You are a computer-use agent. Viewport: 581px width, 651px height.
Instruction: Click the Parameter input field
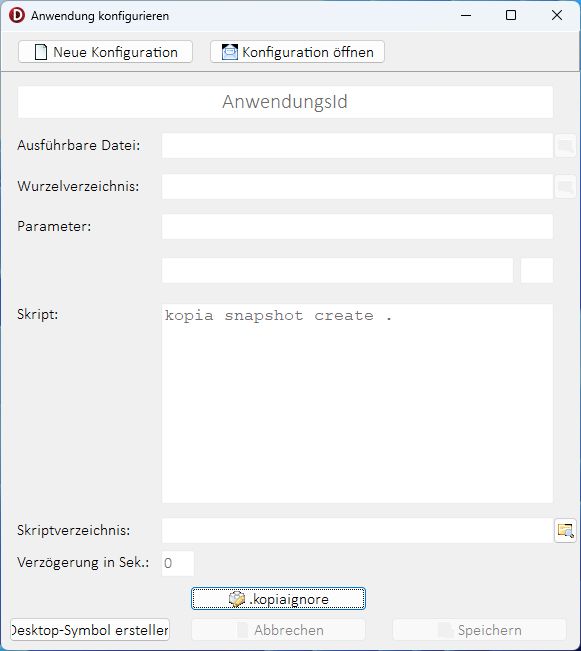pyautogui.click(x=357, y=227)
